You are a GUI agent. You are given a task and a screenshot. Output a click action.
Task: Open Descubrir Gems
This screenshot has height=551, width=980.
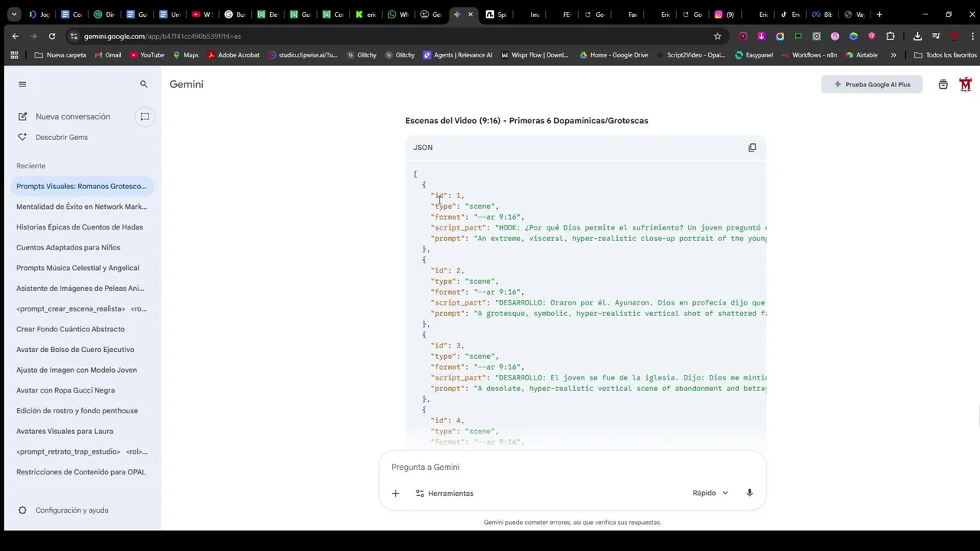(61, 137)
